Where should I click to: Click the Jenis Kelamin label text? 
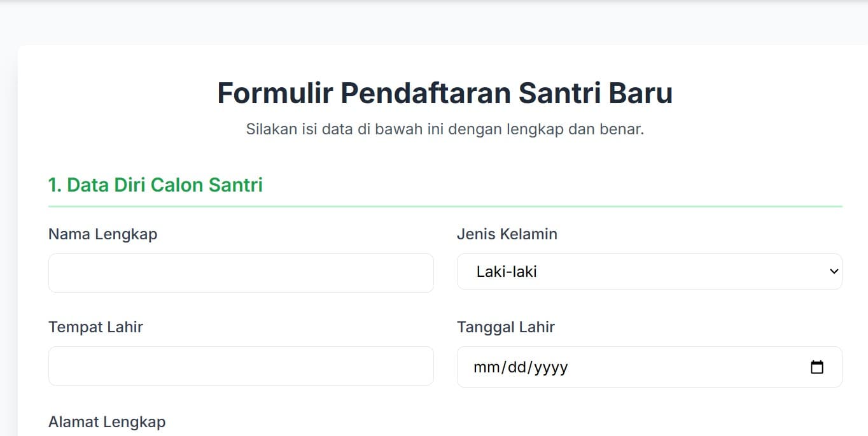[x=507, y=234]
